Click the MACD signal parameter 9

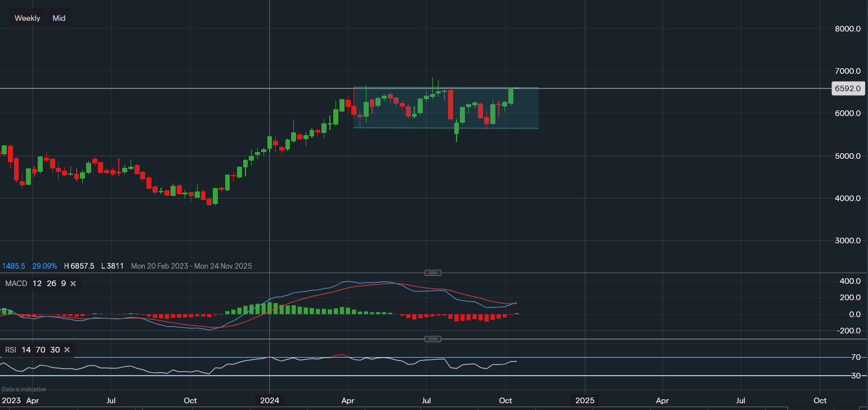(x=63, y=283)
